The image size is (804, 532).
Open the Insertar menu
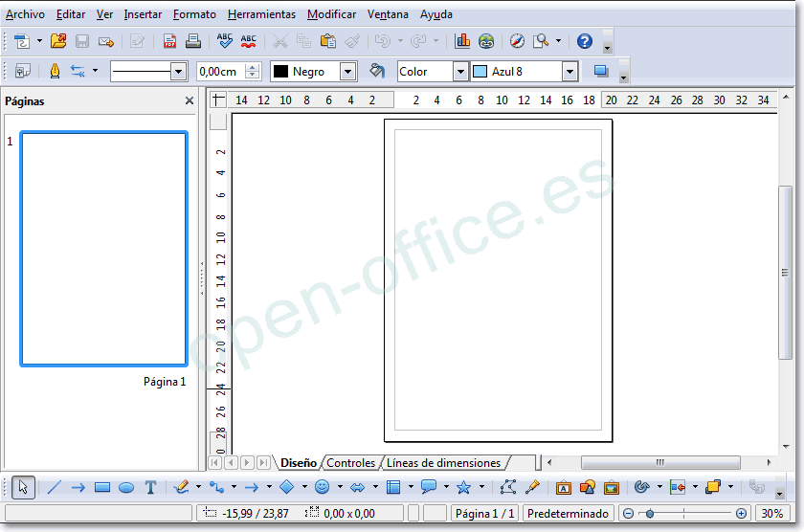click(143, 14)
